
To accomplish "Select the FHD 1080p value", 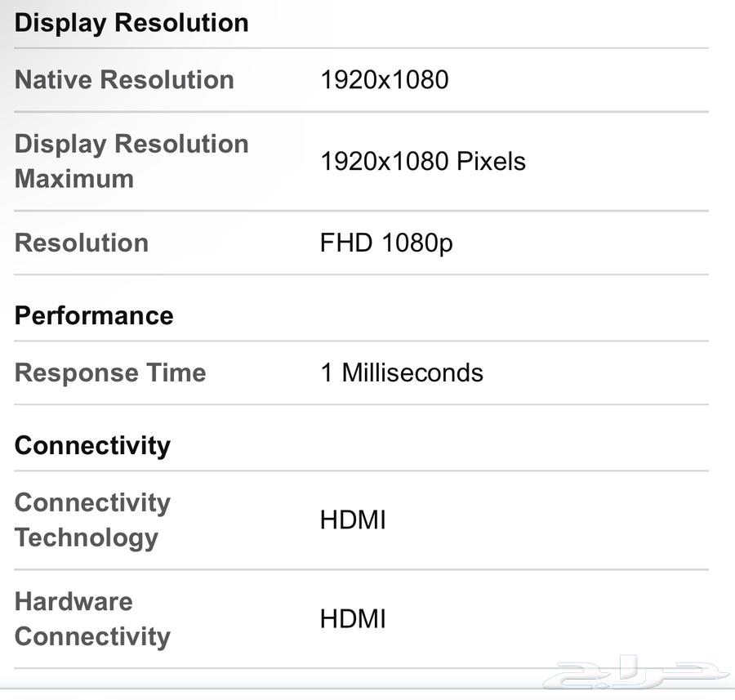I will 386,243.
